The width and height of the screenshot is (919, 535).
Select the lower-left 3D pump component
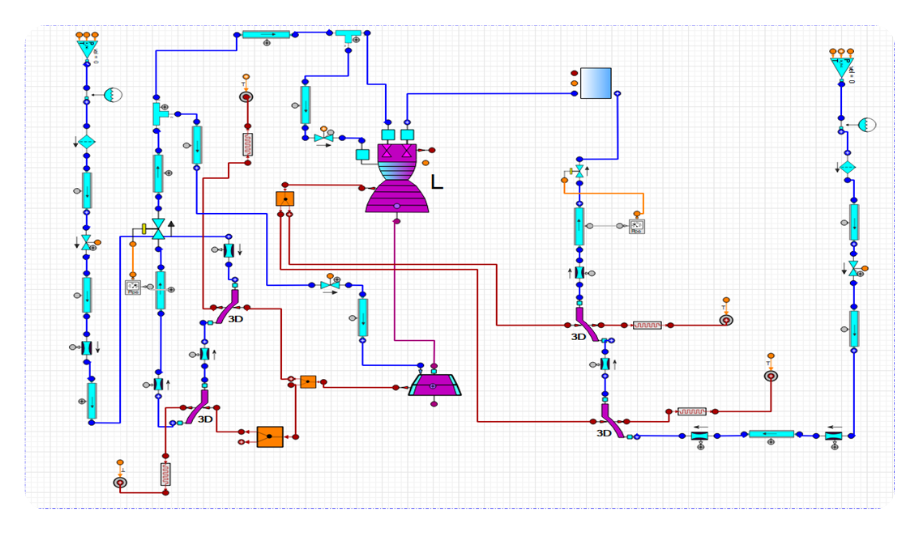click(198, 407)
